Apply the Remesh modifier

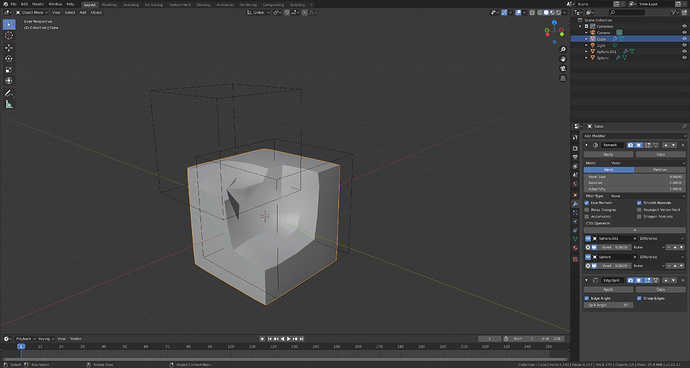(x=609, y=155)
